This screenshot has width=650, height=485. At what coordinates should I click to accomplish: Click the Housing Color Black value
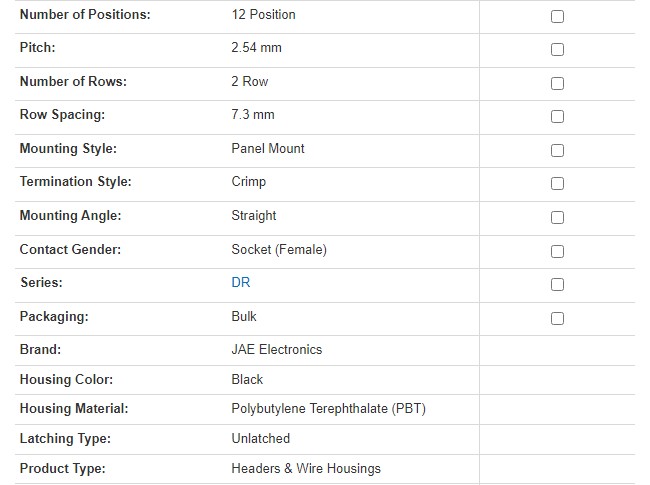[x=247, y=379]
